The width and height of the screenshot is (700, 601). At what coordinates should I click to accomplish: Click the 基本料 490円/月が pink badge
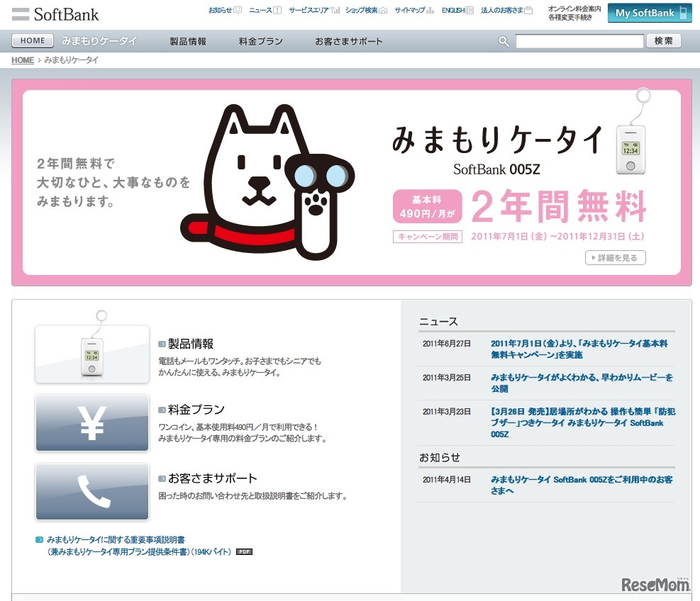click(427, 206)
